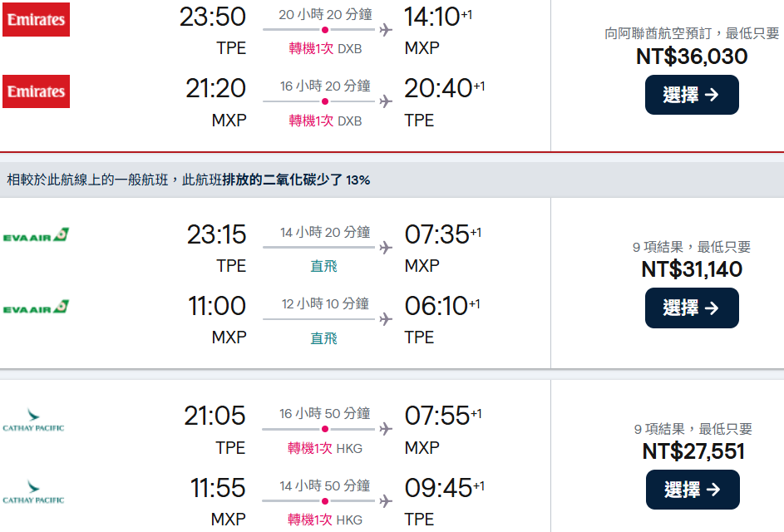Screen dimensions: 784x532
Task: Open the 轉機1次 HKG link on the 11:55 return
Action: click(x=325, y=520)
